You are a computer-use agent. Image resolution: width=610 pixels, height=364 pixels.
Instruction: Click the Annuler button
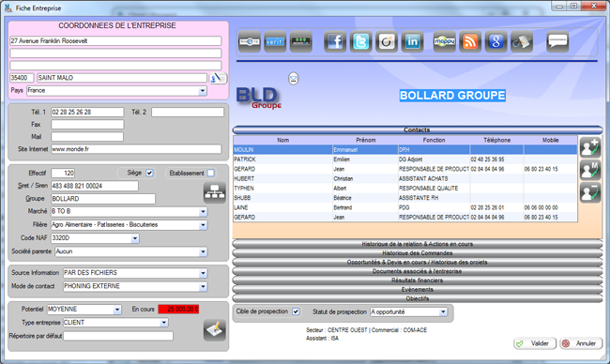[581, 343]
